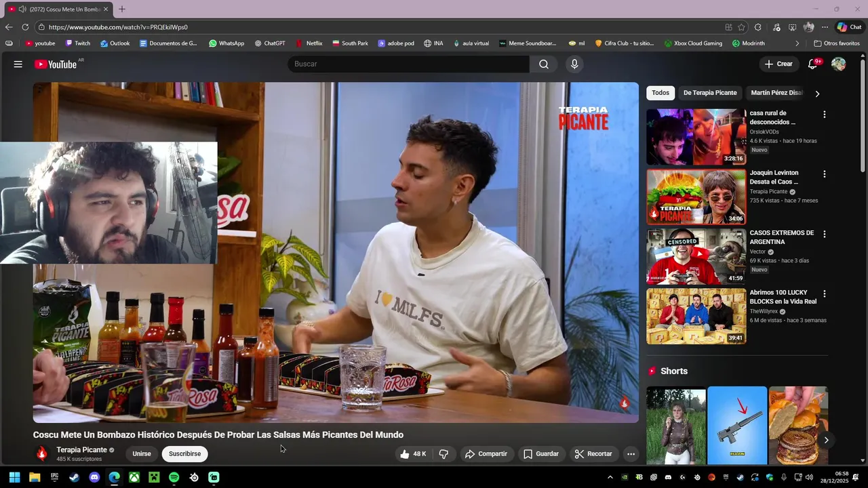Launch Steam from the taskbar
Image resolution: width=868 pixels, height=488 pixels.
[74, 477]
